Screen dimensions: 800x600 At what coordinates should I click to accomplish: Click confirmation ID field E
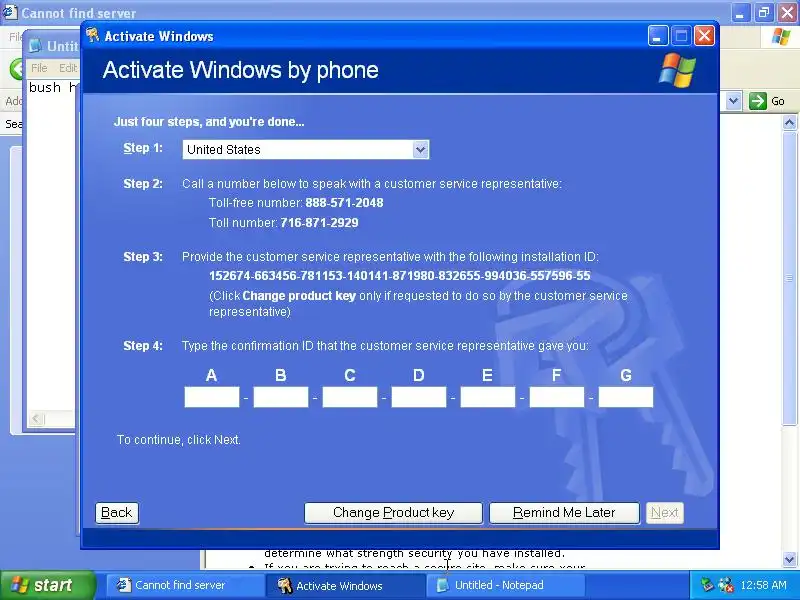click(488, 397)
